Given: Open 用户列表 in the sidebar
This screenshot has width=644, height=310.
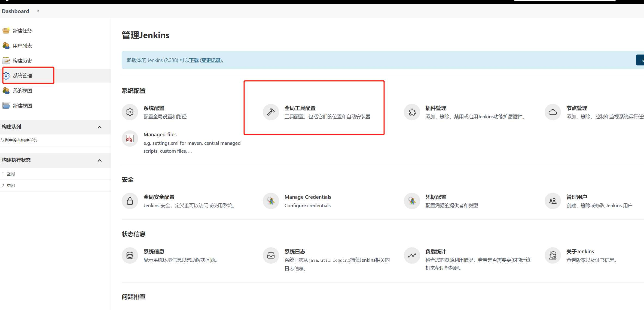Looking at the screenshot, I should pos(22,46).
